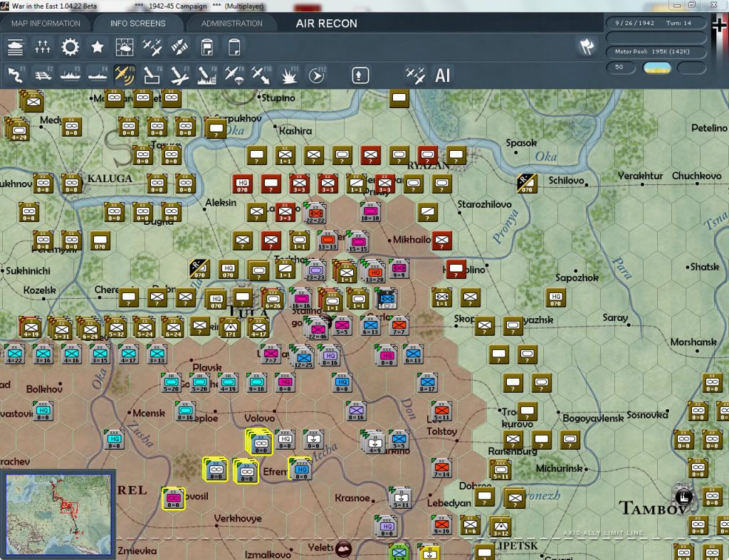Toggle the highlighted F5 air recon mode
This screenshot has height=560, width=729.
(125, 75)
